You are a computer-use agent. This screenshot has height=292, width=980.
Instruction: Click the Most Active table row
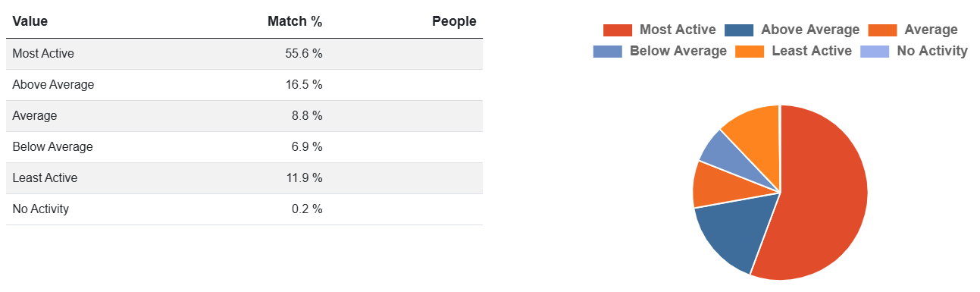(244, 54)
